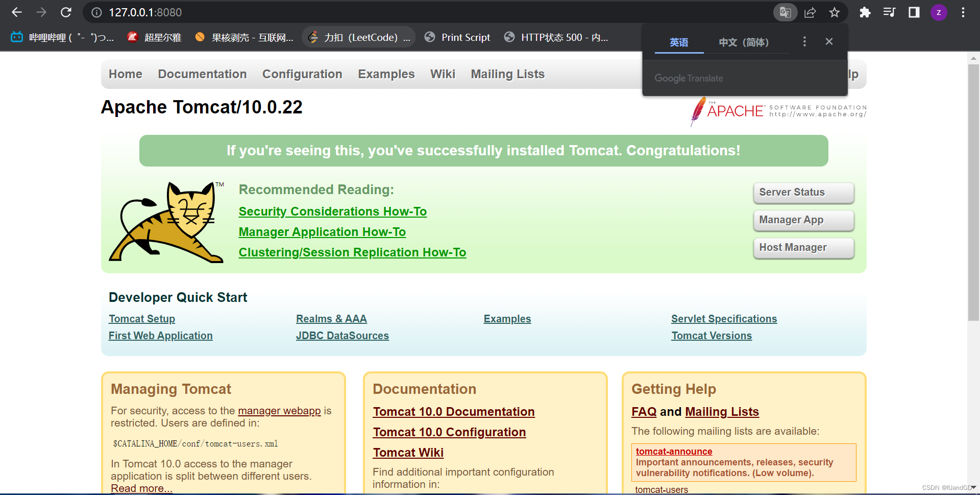
Task: Reload the page with the refresh icon
Action: click(x=66, y=12)
